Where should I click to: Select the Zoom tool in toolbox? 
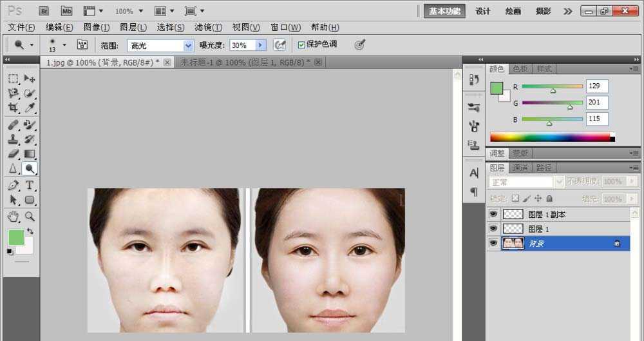coord(29,217)
